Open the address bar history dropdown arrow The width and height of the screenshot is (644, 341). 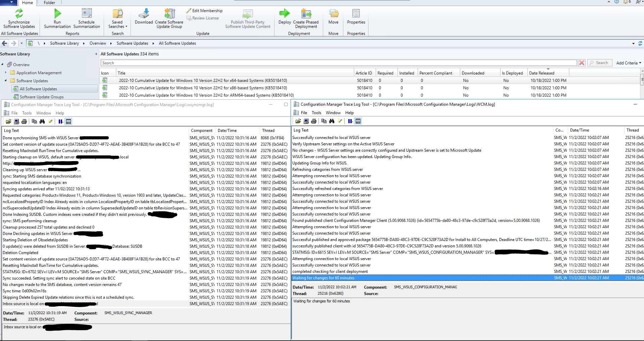click(x=633, y=43)
